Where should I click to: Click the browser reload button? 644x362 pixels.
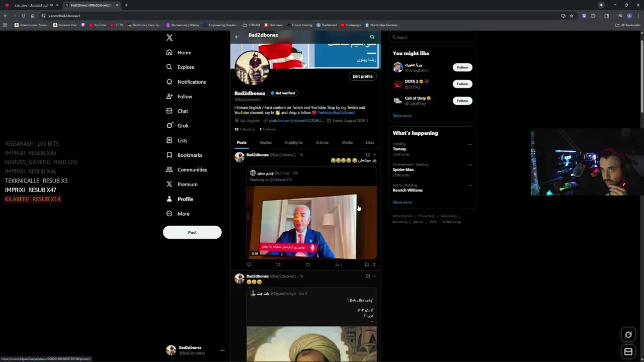(23, 16)
